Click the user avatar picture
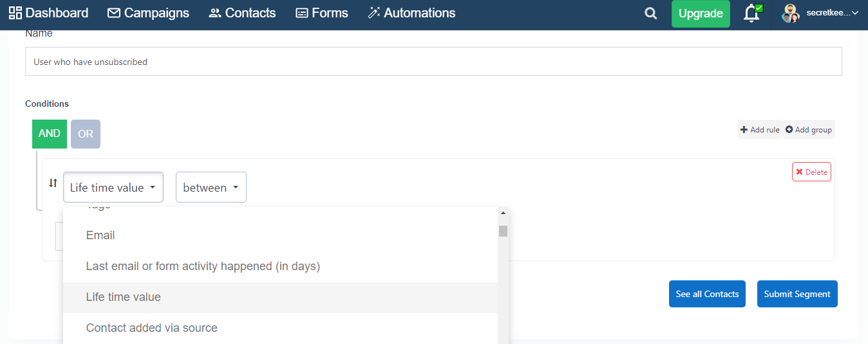 point(791,14)
